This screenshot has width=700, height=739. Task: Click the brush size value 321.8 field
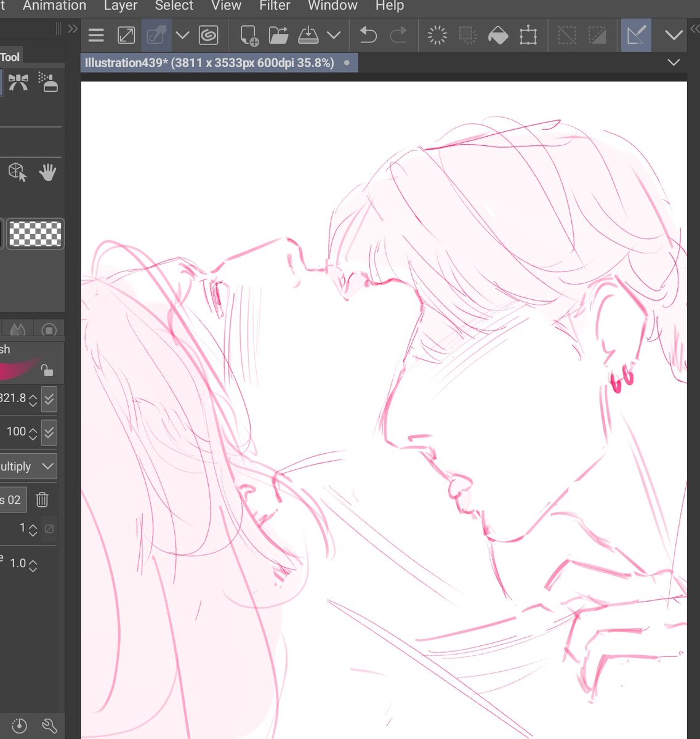tap(13, 398)
